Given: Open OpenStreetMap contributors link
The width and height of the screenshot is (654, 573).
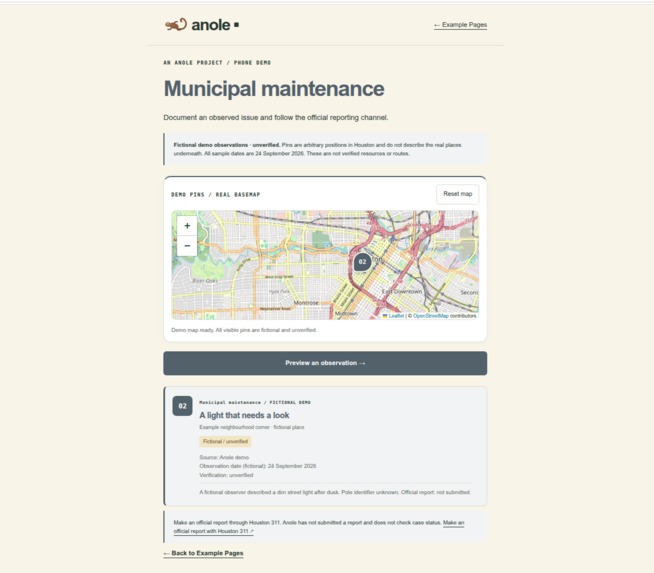Looking at the screenshot, I should pyautogui.click(x=430, y=316).
